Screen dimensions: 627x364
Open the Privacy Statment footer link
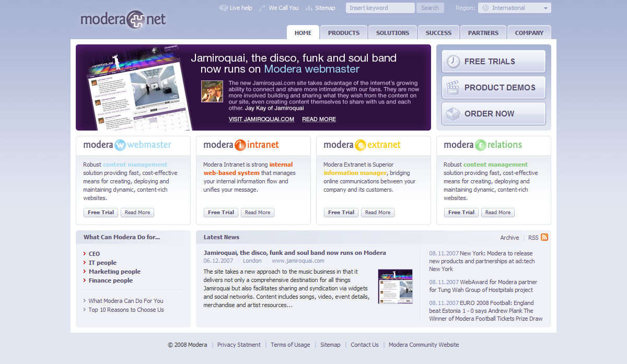coord(239,345)
